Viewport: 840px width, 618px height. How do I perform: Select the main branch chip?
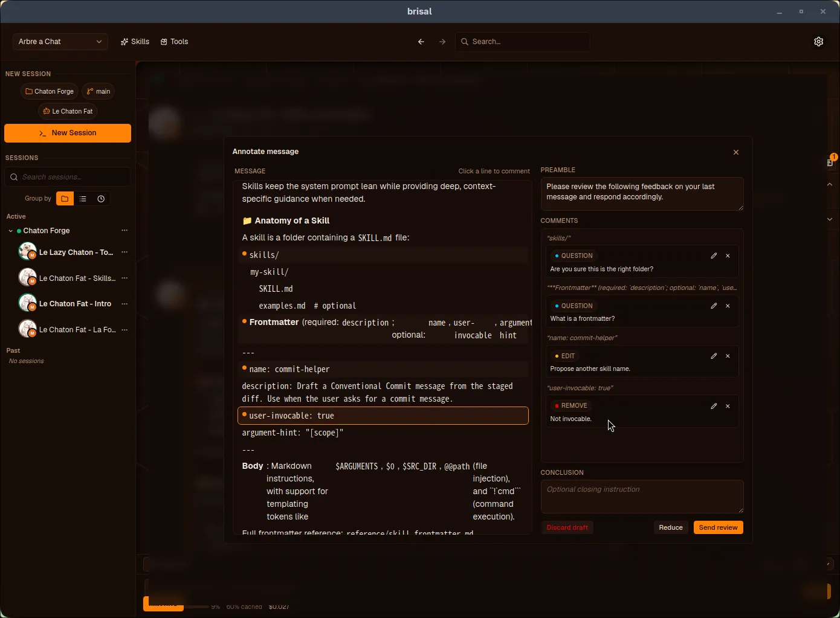[x=99, y=91]
